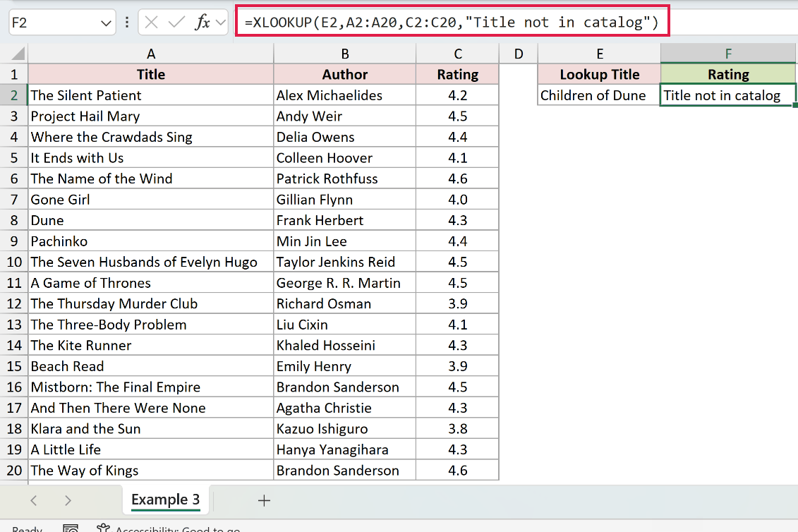
Task: Select Hanya Yanagihara author cell
Action: point(344,449)
